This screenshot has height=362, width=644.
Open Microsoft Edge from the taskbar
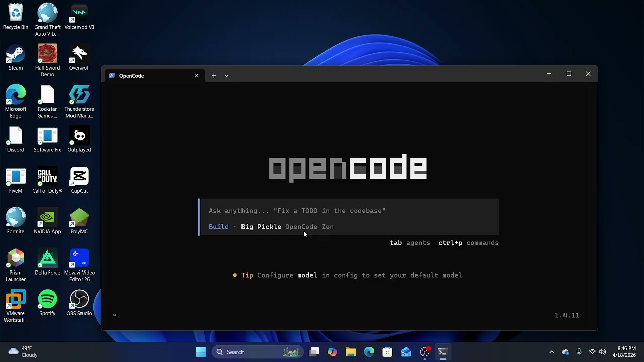pos(369,352)
